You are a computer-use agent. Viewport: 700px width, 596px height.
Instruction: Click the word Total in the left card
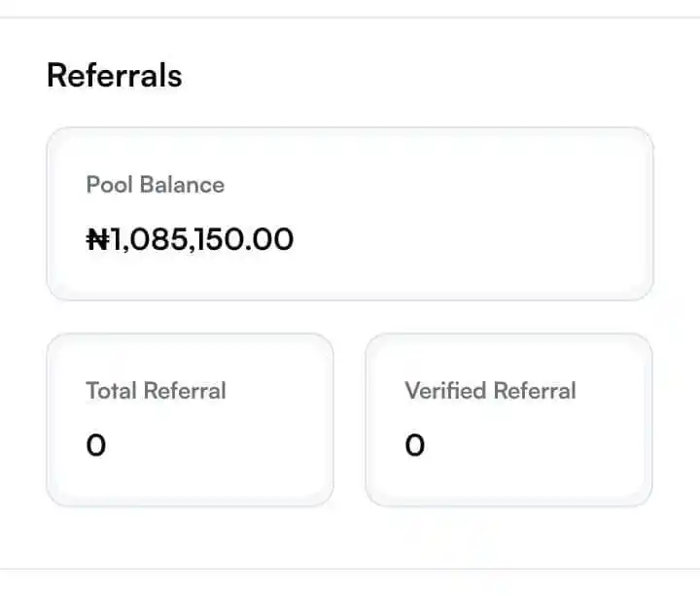[110, 391]
